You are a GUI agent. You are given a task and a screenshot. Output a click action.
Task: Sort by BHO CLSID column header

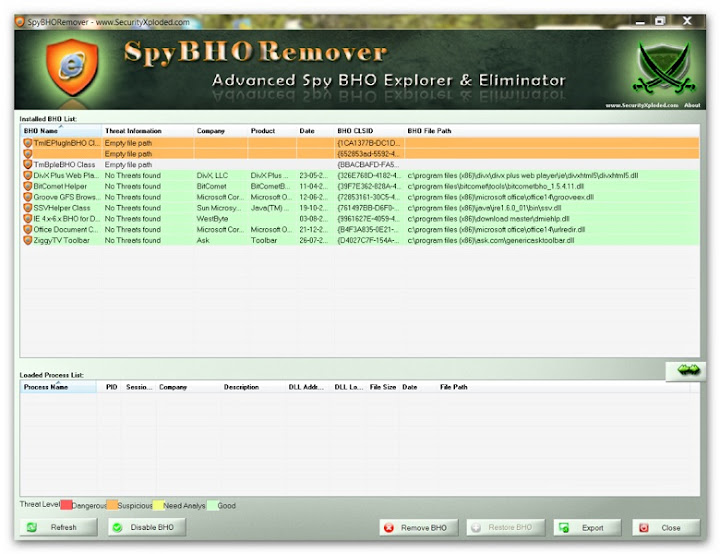369,131
